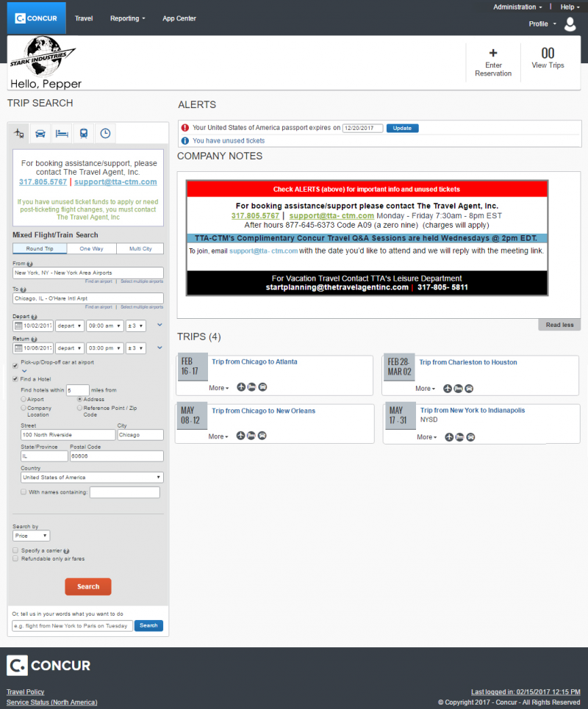Click the blue info icon for unused tickets
Image resolution: width=588 pixels, height=709 pixels.
pyautogui.click(x=185, y=141)
